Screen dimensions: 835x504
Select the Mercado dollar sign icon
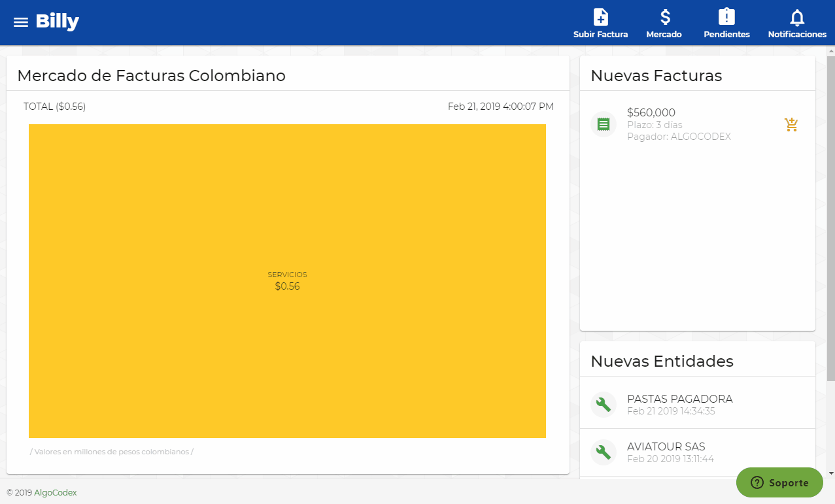tap(664, 18)
